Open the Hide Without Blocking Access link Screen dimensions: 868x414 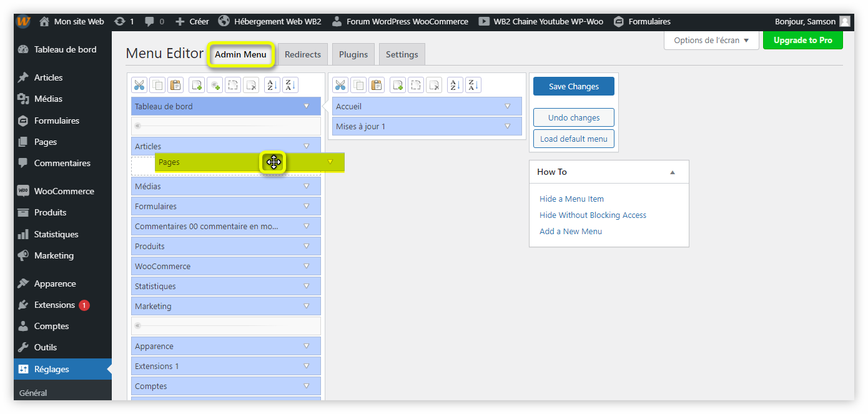(593, 215)
